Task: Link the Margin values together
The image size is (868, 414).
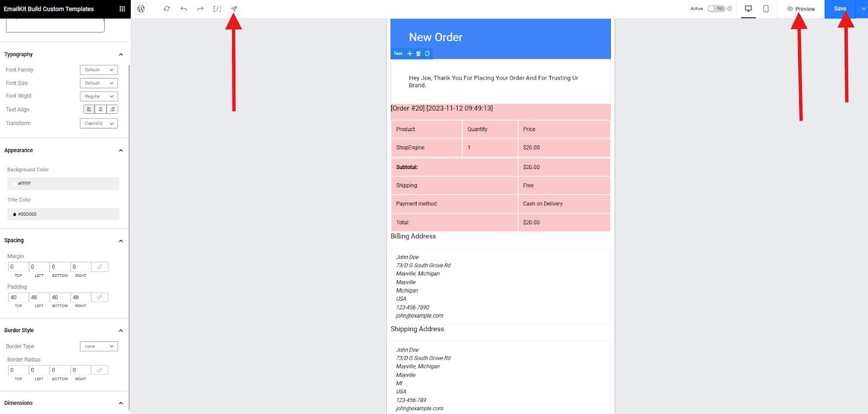Action: (x=100, y=267)
